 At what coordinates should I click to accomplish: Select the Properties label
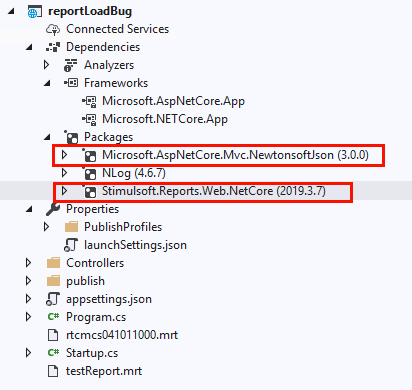pyautogui.click(x=93, y=209)
